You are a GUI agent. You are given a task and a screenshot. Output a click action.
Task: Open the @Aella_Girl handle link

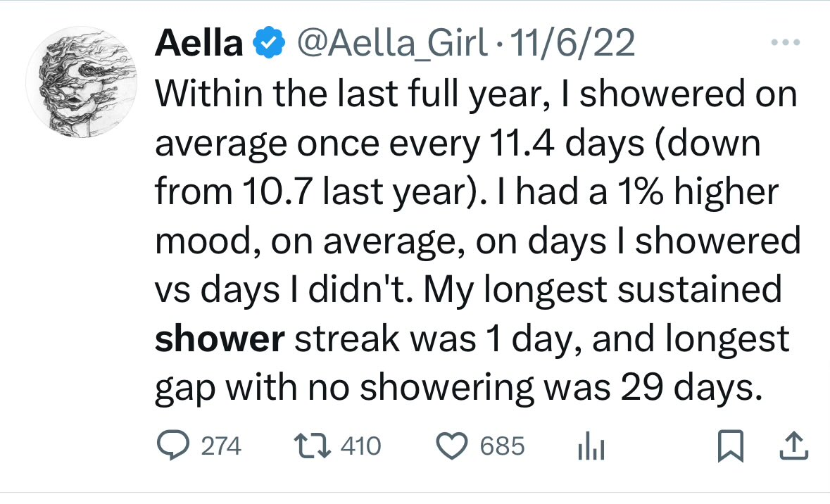pos(393,45)
